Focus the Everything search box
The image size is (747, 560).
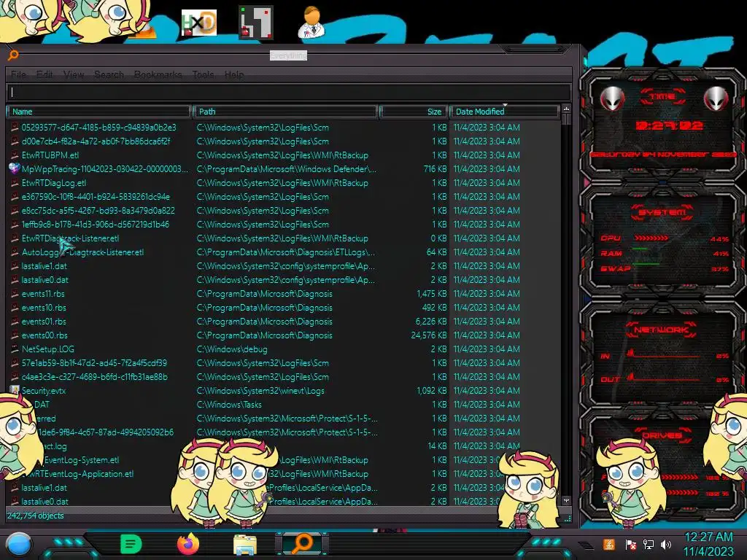click(x=289, y=93)
